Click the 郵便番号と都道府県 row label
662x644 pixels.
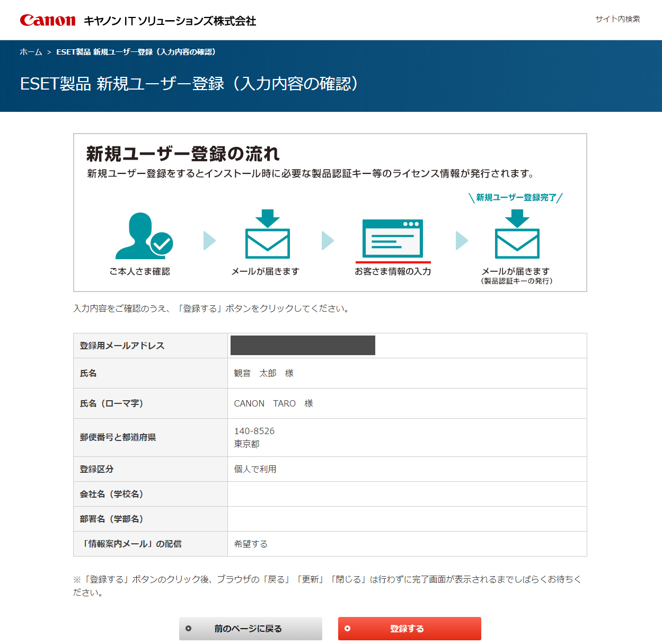click(x=118, y=437)
